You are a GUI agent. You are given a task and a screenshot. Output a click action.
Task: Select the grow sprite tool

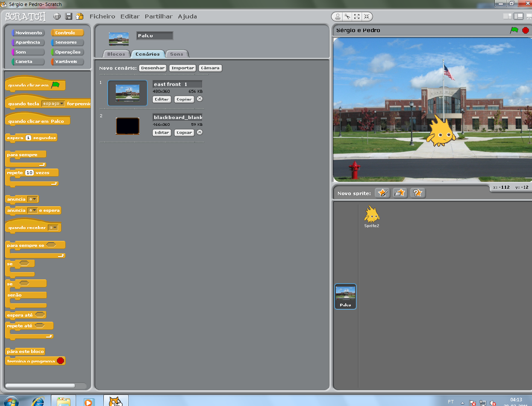tap(357, 17)
